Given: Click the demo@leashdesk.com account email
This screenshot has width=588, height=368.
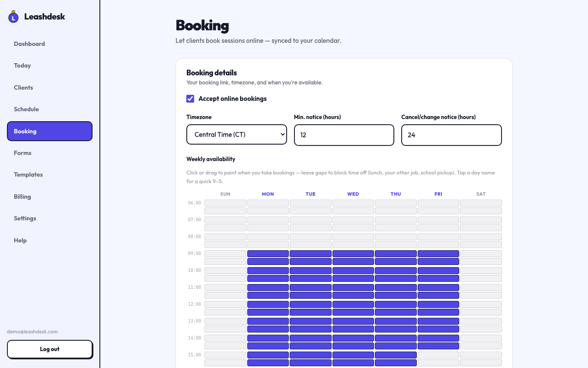Looking at the screenshot, I should pyautogui.click(x=32, y=332).
